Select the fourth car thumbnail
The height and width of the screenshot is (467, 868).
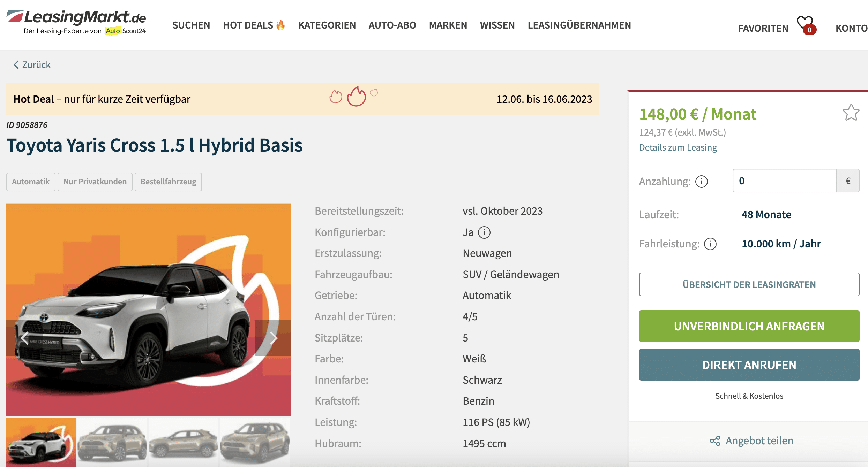(x=255, y=442)
